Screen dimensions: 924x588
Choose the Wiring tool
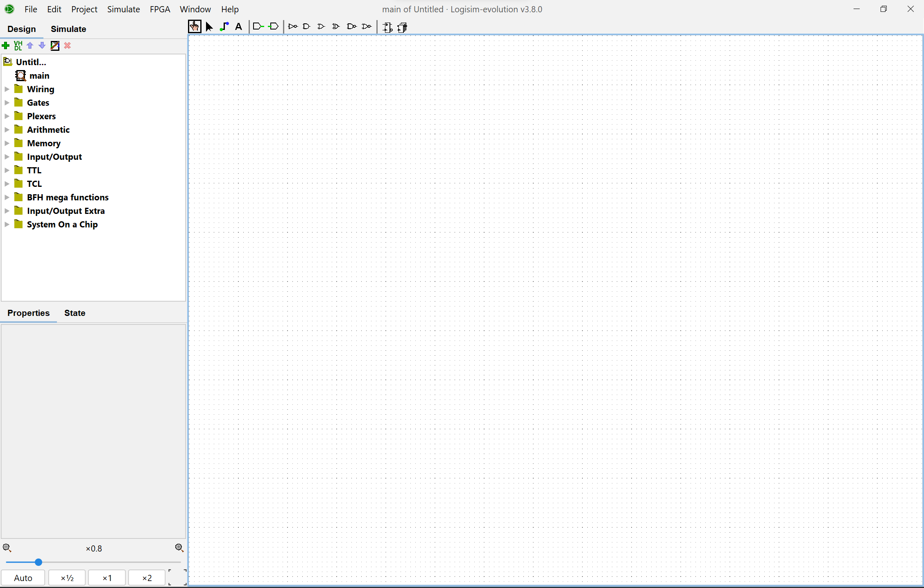pos(224,27)
